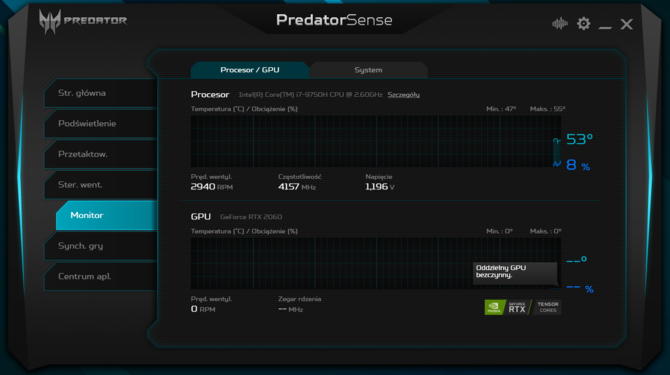Open Str. główna in the sidebar

[x=101, y=93]
